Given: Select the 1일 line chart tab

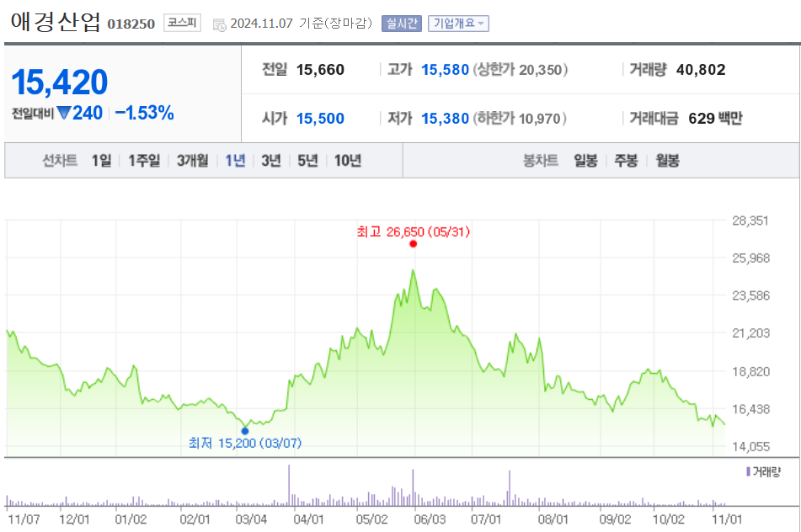Looking at the screenshot, I should [102, 161].
